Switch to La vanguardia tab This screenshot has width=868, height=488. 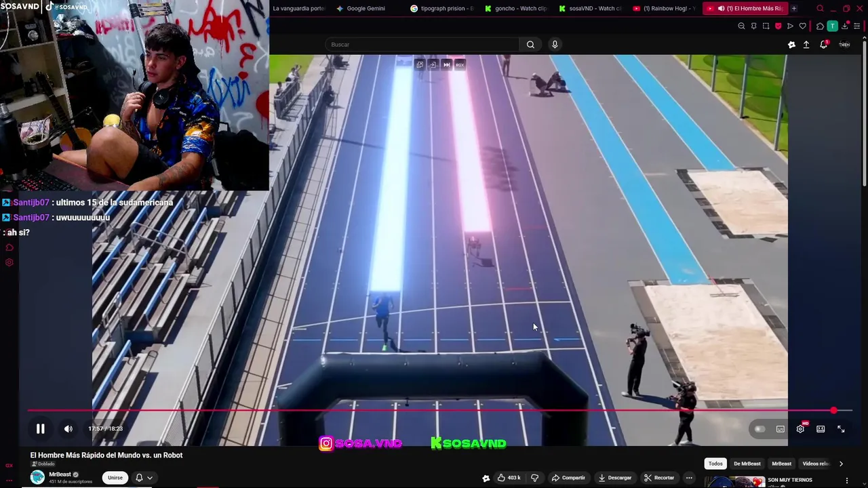click(x=298, y=9)
